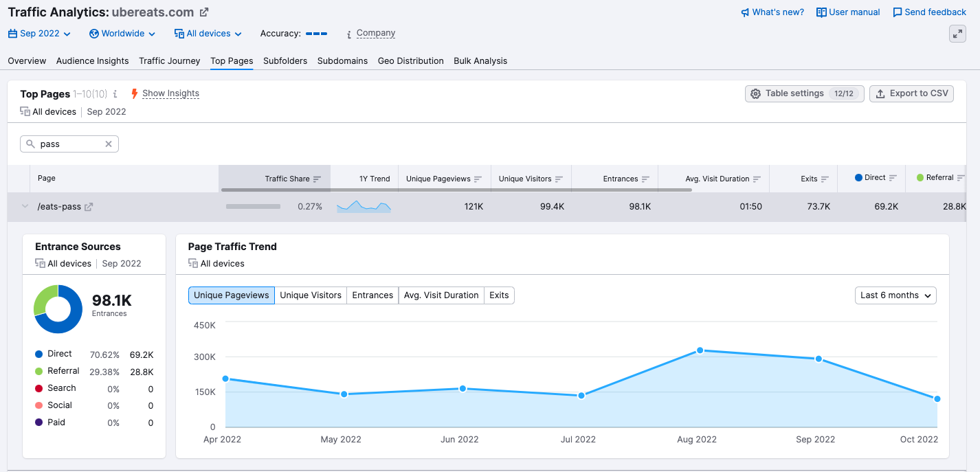
Task: Open /eats-pass page external link icon
Action: 89,207
